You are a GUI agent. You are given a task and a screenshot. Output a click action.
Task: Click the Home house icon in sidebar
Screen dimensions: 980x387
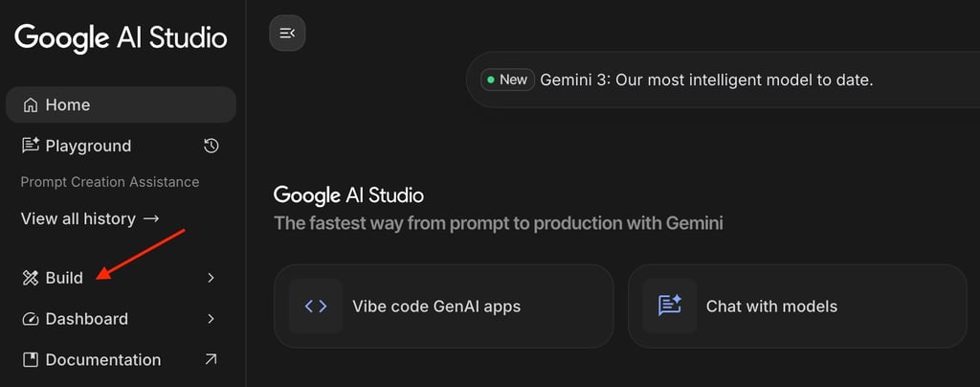click(x=31, y=105)
